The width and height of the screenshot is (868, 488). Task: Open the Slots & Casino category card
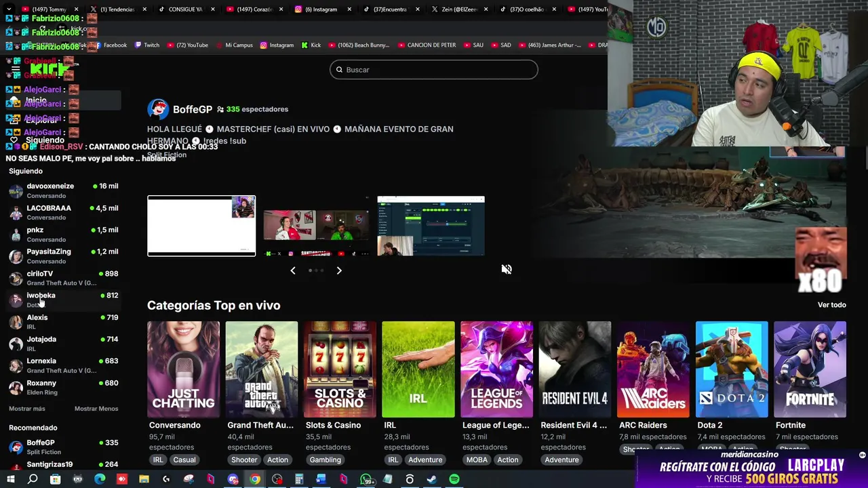coord(340,369)
